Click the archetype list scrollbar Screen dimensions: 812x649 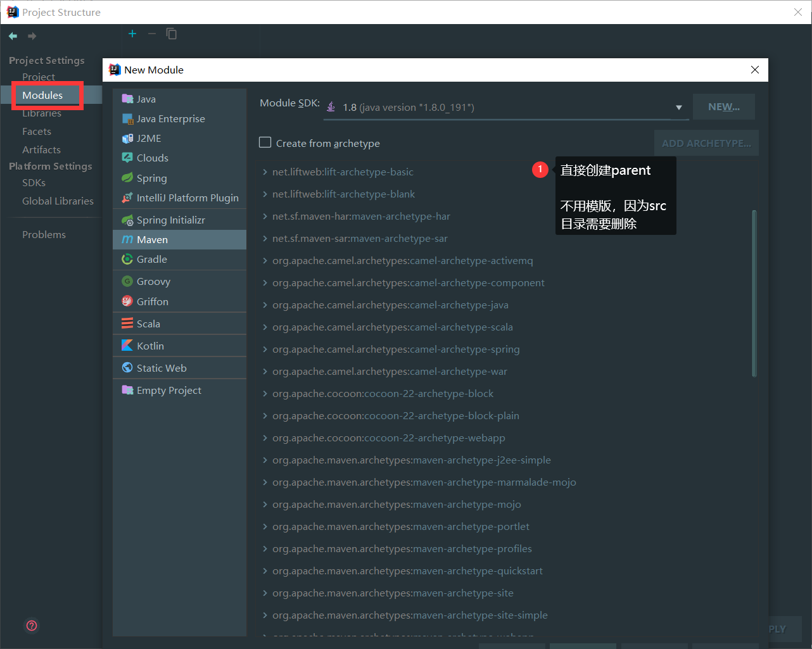click(754, 293)
